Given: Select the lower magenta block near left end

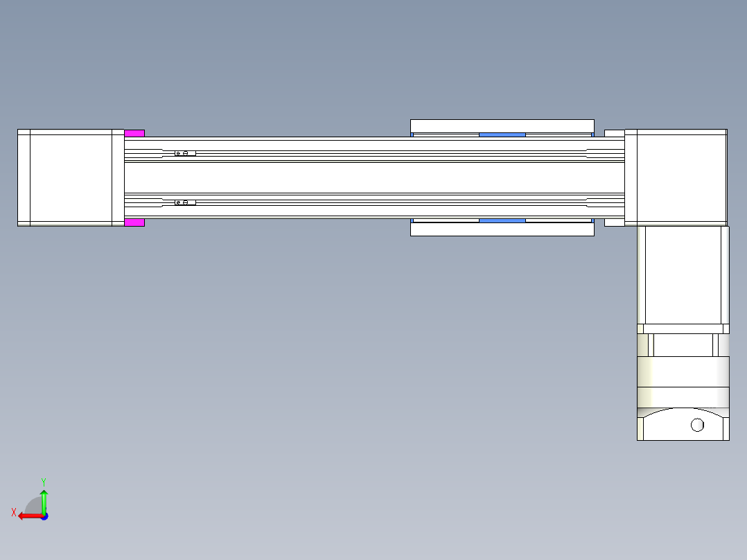Looking at the screenshot, I should click(x=134, y=222).
